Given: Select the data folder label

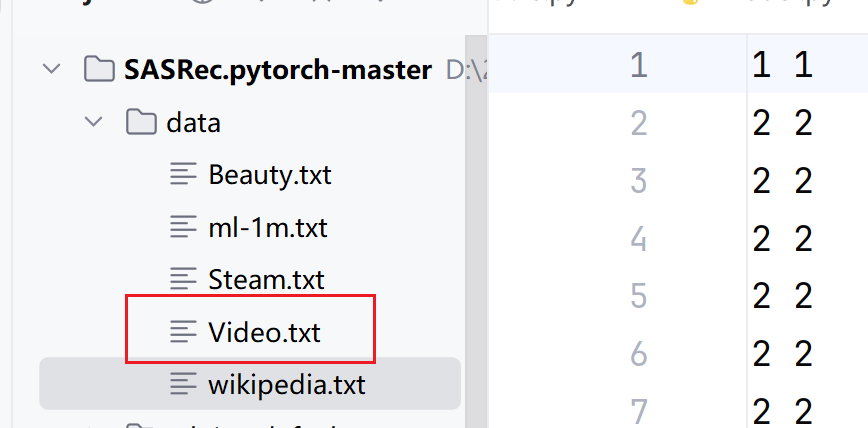Looking at the screenshot, I should pos(193,123).
